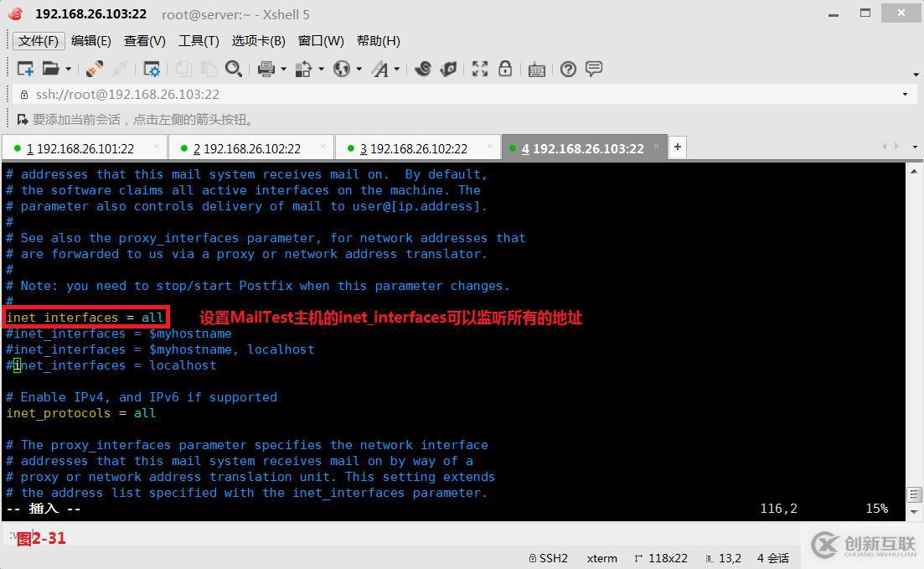Close tab 2 192.168.26.102:22
The height and width of the screenshot is (569, 924).
click(x=323, y=147)
